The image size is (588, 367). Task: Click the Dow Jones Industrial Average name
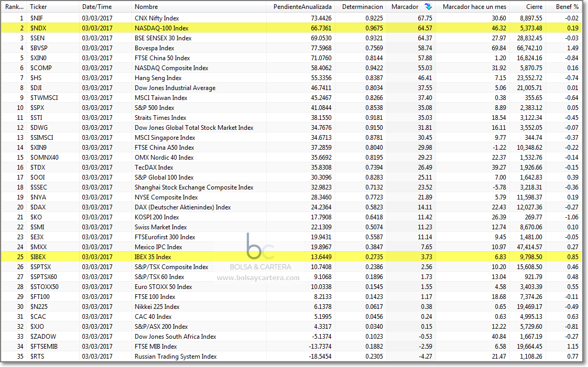[175, 87]
